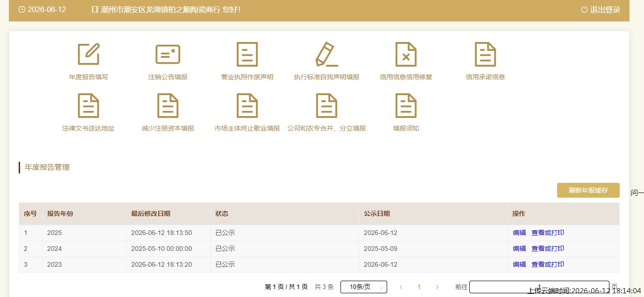644x297 pixels.
Task: Click the 已公示 status for 2024
Action: [225, 249]
